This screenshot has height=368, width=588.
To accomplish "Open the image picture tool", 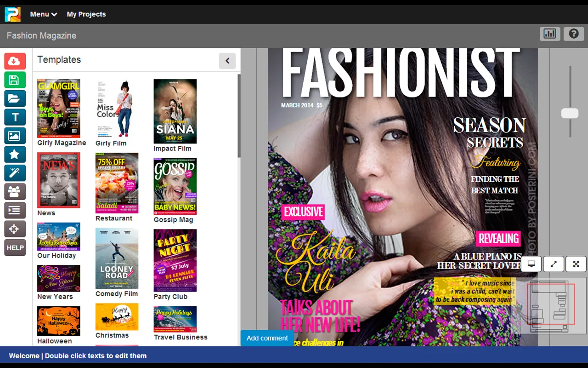I will click(15, 136).
